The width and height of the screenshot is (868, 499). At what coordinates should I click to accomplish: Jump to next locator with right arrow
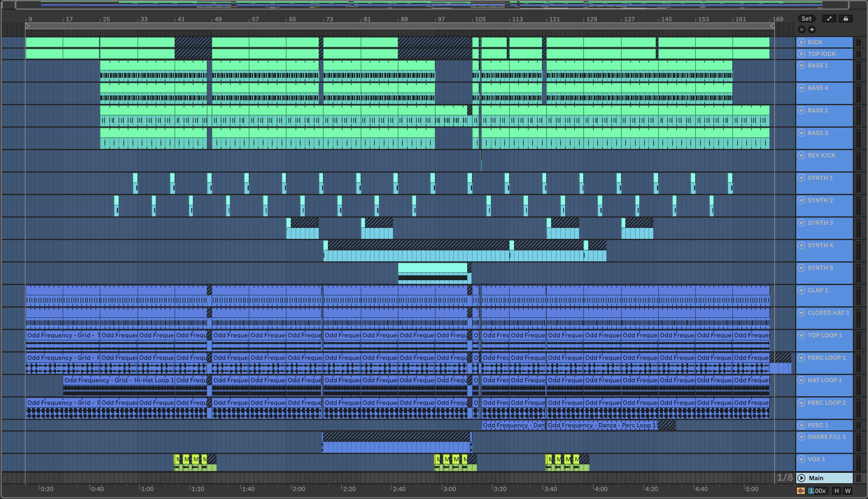point(811,29)
